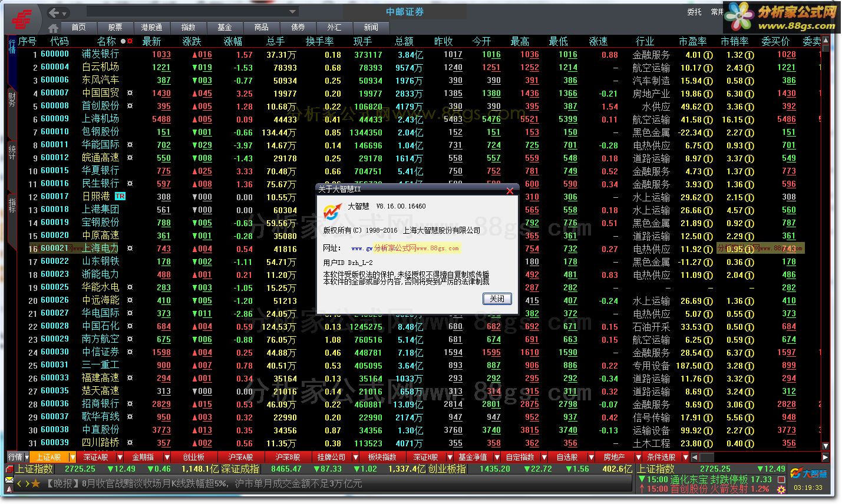Click the 关闭 button in the dialog

497,299
